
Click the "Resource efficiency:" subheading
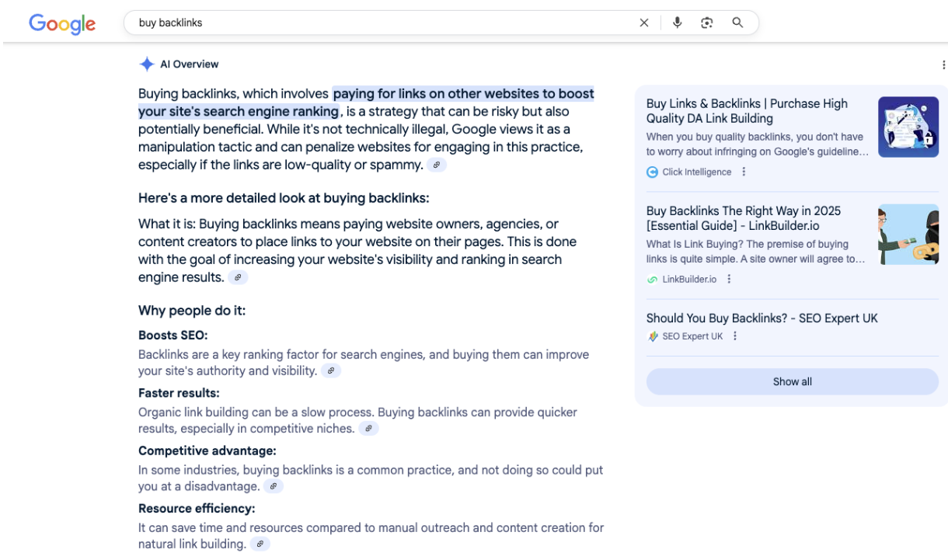coord(197,509)
